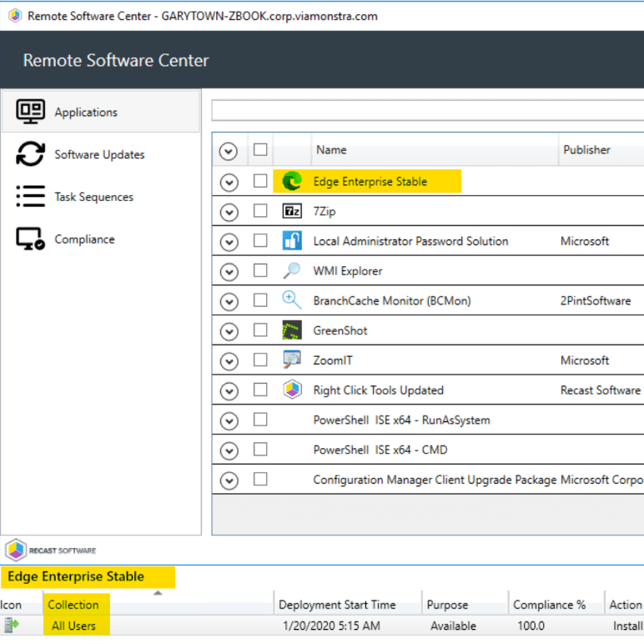Image resolution: width=644 pixels, height=644 pixels.
Task: Expand the ZoomIT row details
Action: 229,361
